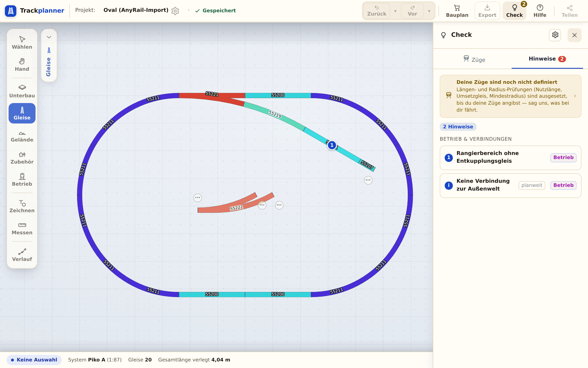Toggle the Check panel button
The image size is (588, 368).
(x=514, y=11)
